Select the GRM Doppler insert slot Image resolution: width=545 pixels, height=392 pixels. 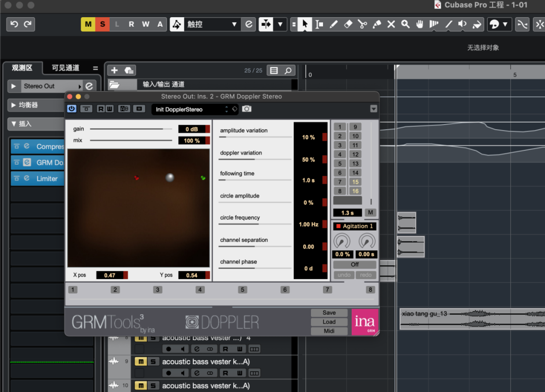click(x=37, y=162)
